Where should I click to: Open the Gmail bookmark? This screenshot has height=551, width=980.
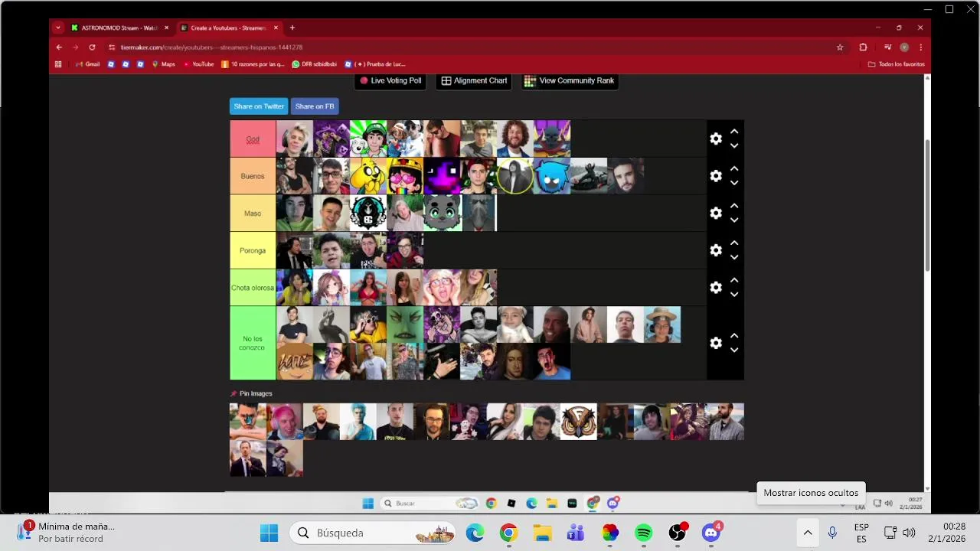(88, 64)
